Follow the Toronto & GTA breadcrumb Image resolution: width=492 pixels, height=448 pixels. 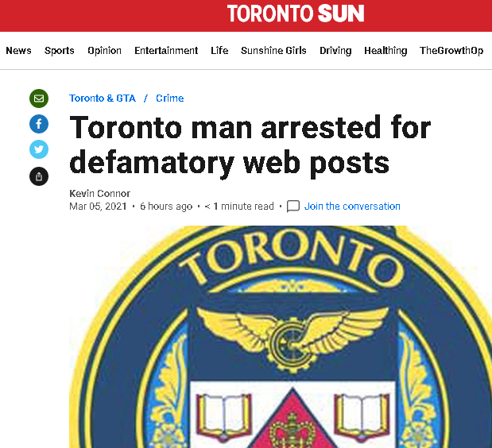tap(103, 98)
